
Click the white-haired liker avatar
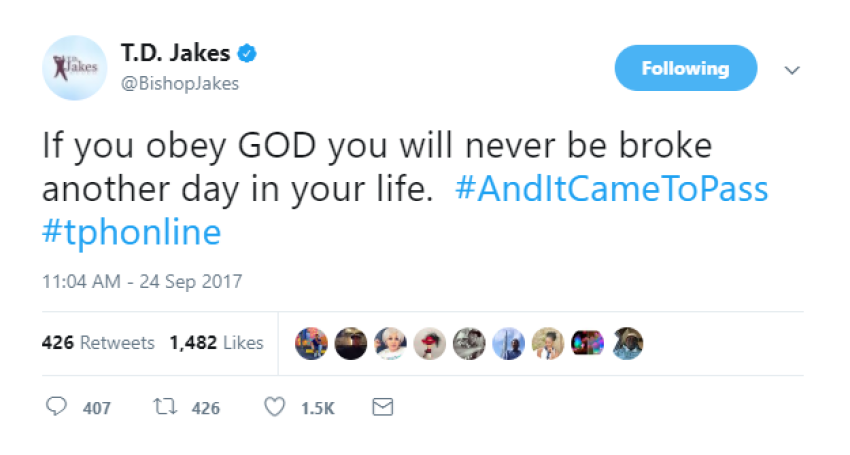pyautogui.click(x=390, y=343)
